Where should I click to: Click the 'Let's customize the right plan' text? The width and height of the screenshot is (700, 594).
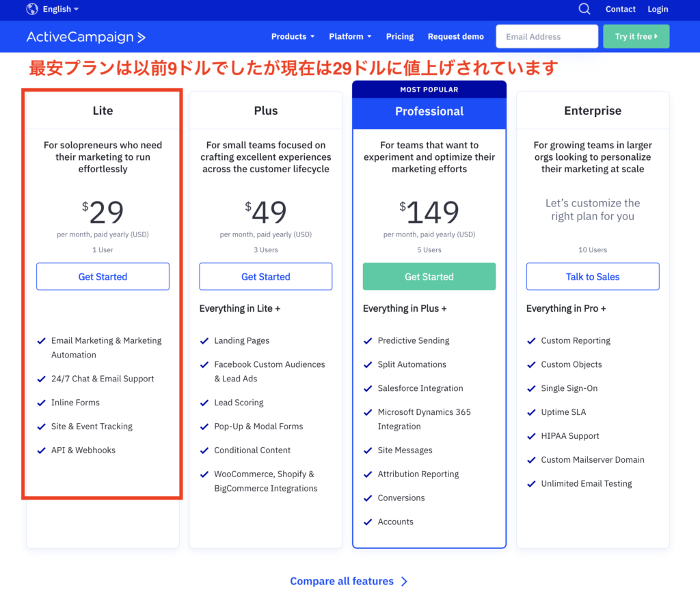[x=593, y=210]
